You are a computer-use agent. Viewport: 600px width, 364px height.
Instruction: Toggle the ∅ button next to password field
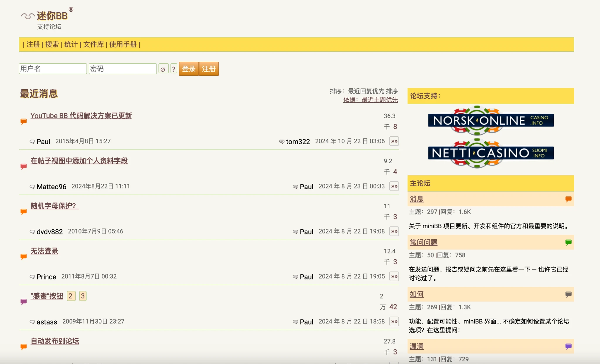coord(163,69)
